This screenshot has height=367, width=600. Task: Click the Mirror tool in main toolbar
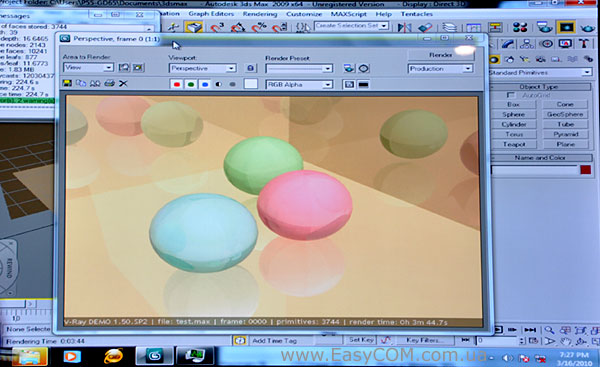(x=404, y=27)
